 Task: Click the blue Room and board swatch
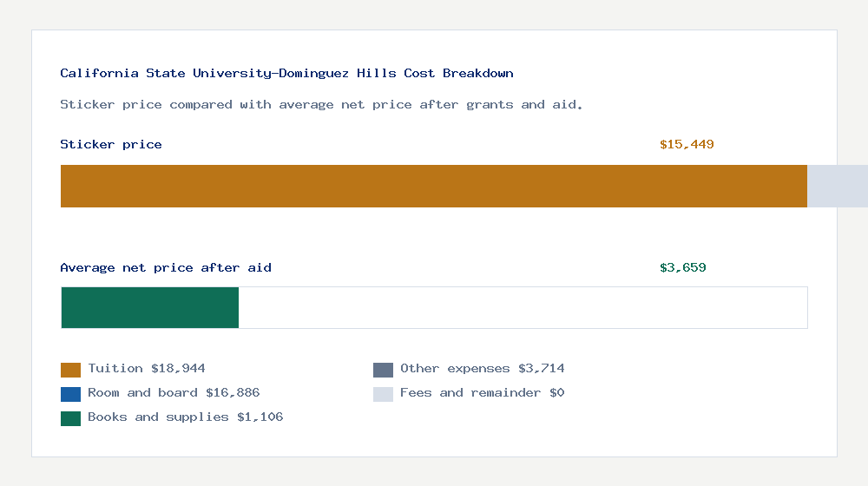pyautogui.click(x=70, y=394)
